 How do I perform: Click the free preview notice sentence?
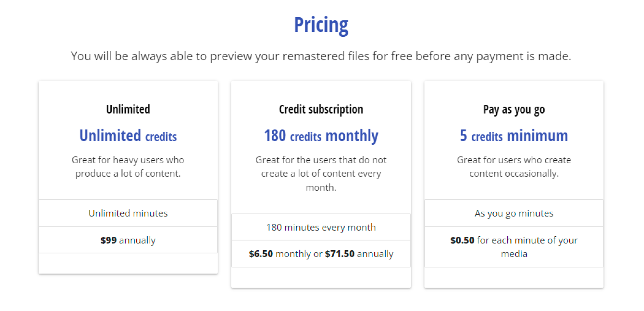pos(321,56)
